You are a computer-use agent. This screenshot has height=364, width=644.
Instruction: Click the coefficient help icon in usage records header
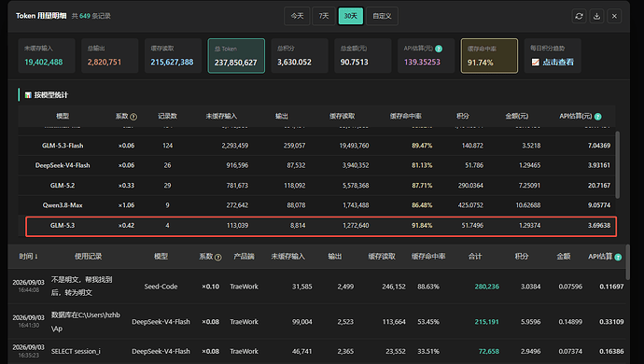click(x=218, y=258)
